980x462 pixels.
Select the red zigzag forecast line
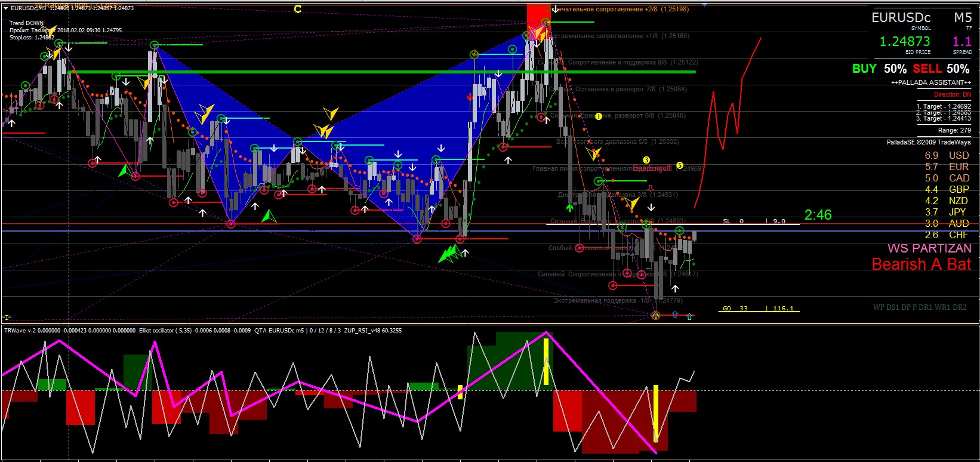click(x=728, y=122)
